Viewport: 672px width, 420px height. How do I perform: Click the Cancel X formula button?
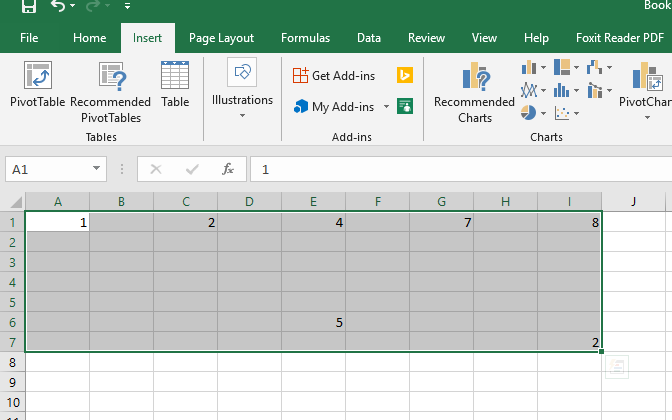point(156,169)
